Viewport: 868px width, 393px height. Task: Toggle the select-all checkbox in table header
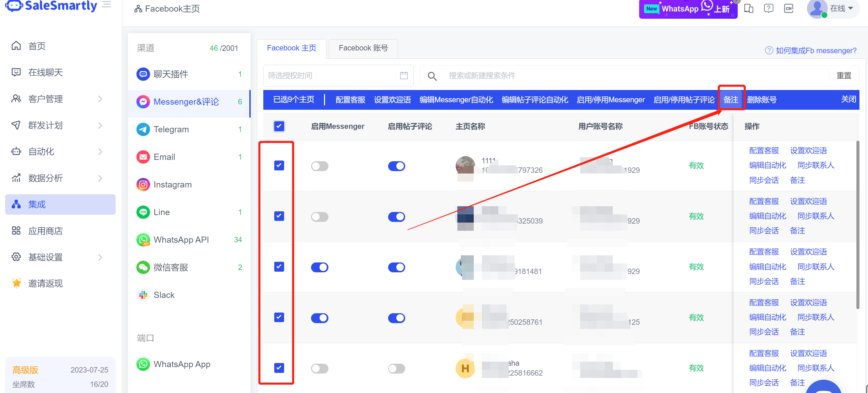tap(279, 126)
